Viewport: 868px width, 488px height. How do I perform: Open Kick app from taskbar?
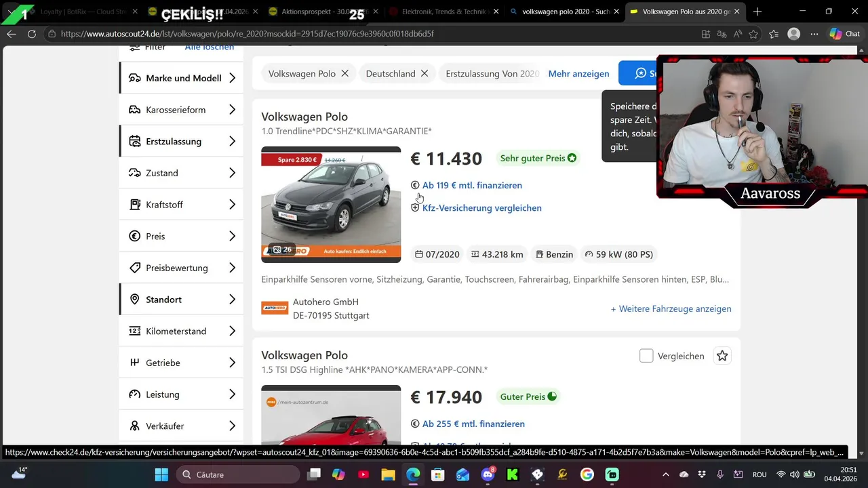point(513,474)
